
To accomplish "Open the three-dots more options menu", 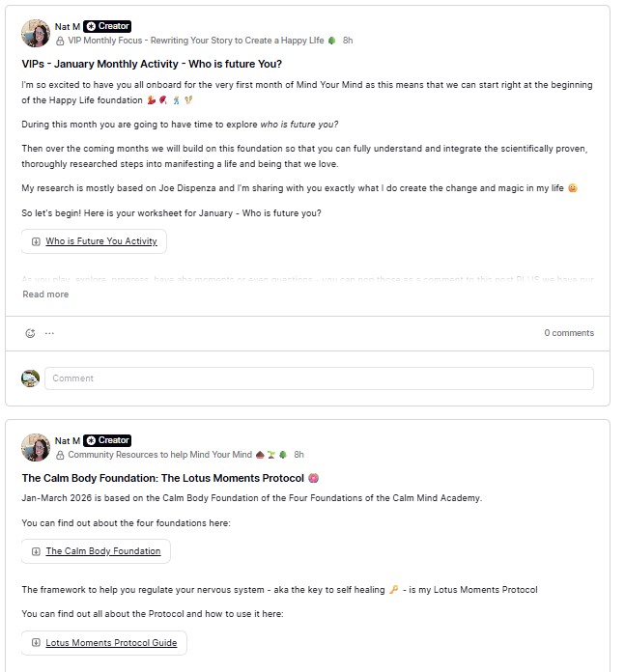I will click(49, 333).
